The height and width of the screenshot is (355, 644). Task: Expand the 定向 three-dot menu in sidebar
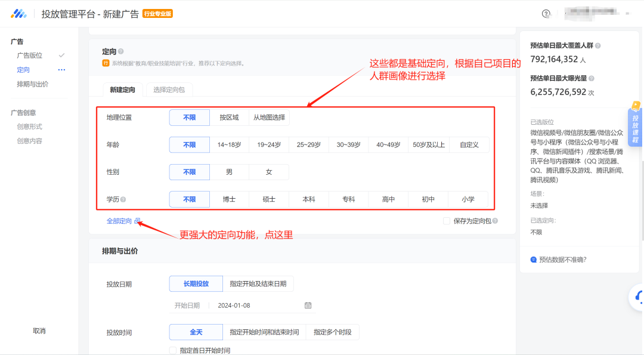(61, 70)
